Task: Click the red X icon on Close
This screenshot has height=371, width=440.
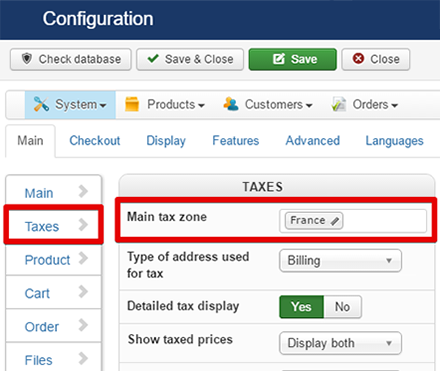Action: coord(358,59)
